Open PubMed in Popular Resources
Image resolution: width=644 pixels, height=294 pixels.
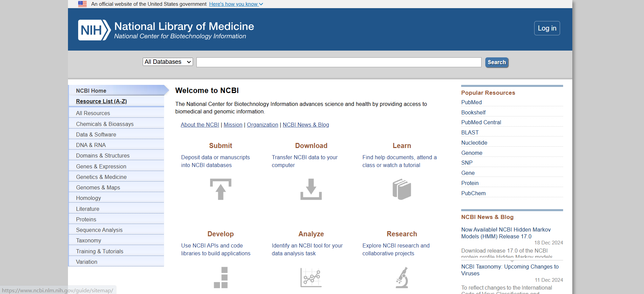click(x=471, y=102)
